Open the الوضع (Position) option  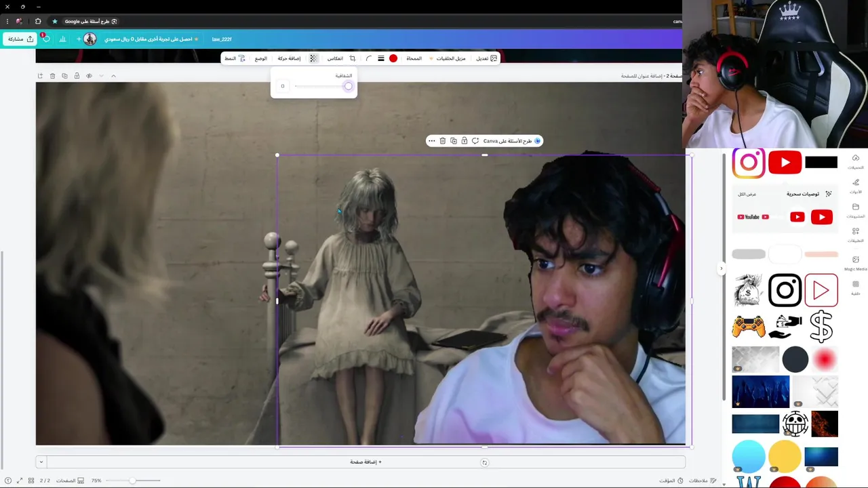(x=260, y=58)
